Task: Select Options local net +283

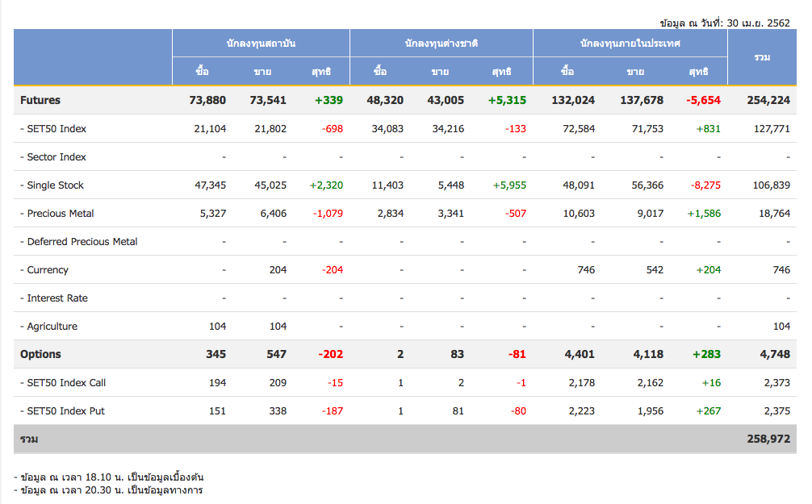Action: 706,355
